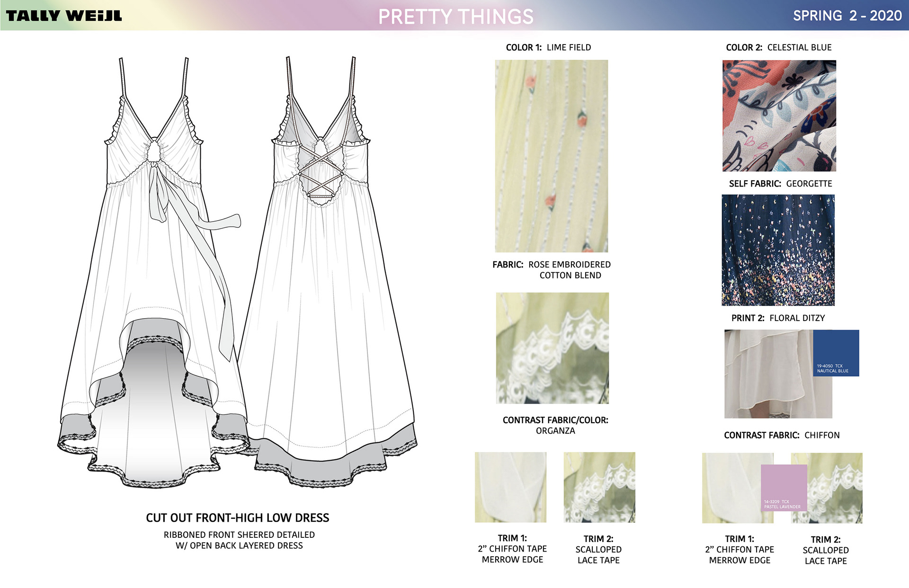Screen dimensions: 909x588
Task: Click the organza contrast fabric image
Action: [552, 348]
